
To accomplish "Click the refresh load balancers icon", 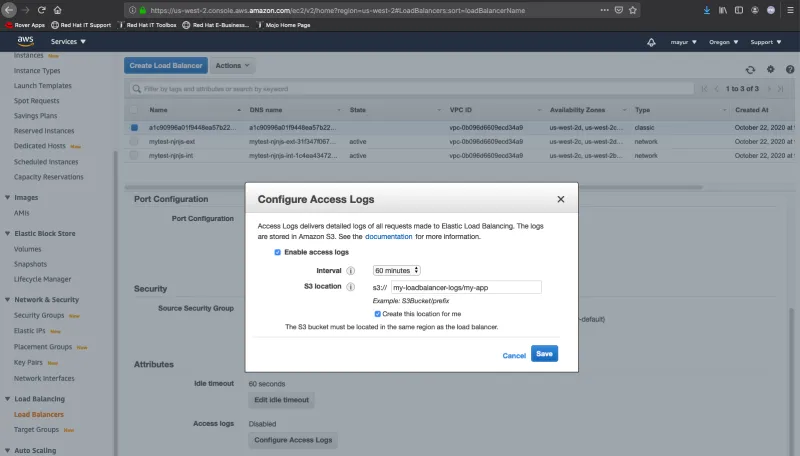I will (x=750, y=69).
